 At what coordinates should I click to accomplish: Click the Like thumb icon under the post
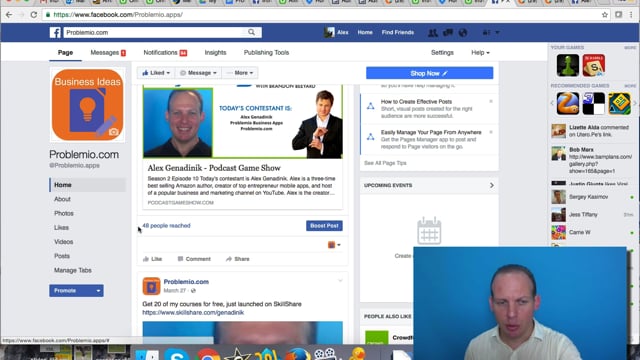(146, 259)
